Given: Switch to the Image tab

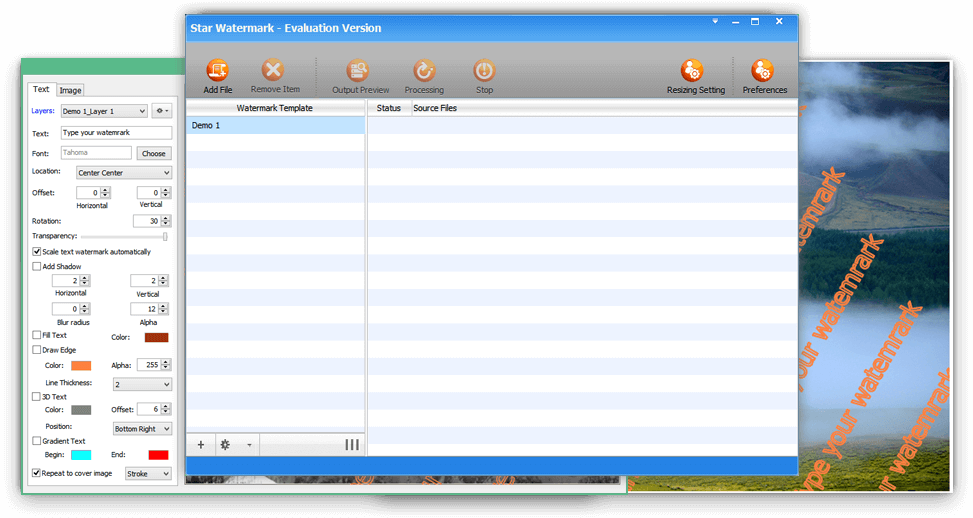Looking at the screenshot, I should point(70,91).
